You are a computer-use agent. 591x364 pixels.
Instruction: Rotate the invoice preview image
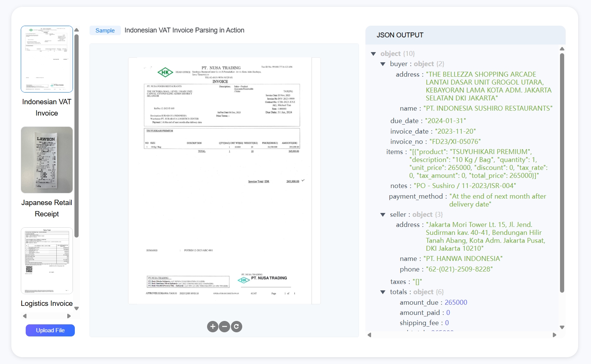tap(237, 327)
